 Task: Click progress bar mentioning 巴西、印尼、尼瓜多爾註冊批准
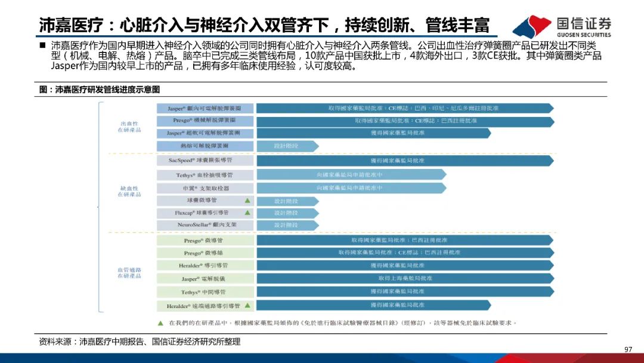coord(405,108)
